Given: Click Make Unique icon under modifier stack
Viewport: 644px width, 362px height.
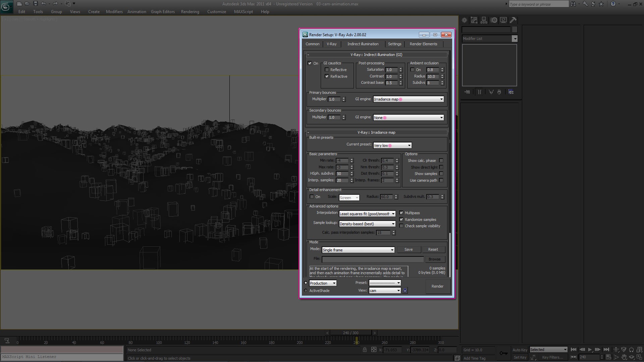Looking at the screenshot, I should [491, 92].
